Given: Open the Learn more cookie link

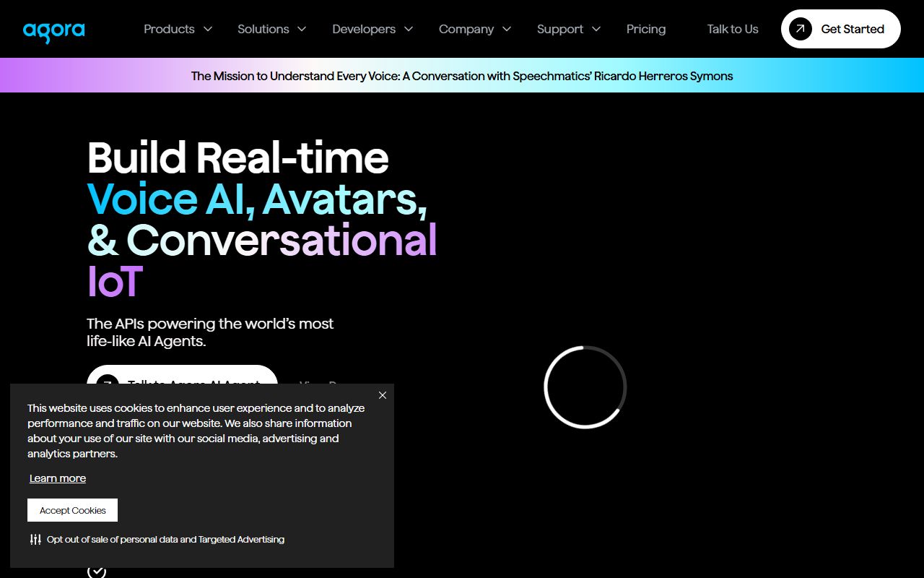Looking at the screenshot, I should (x=58, y=478).
